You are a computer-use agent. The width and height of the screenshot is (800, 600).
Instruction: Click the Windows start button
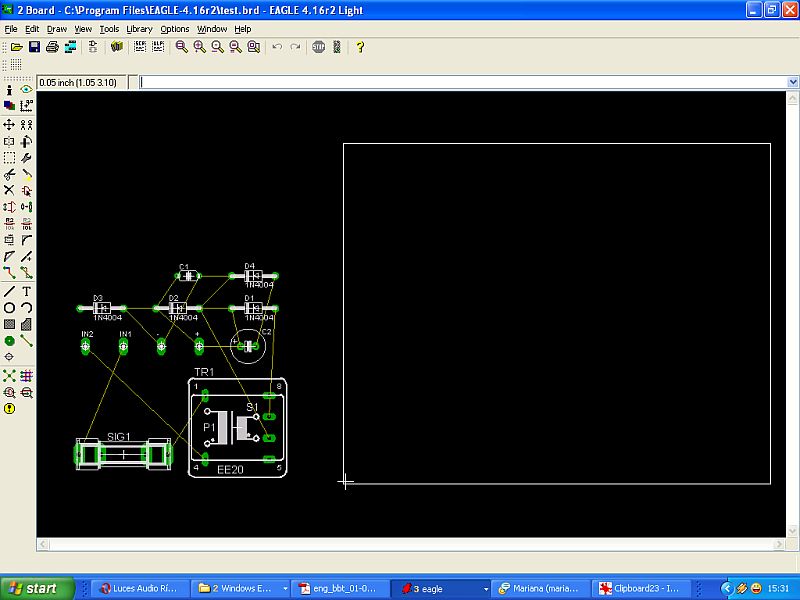coord(37,588)
